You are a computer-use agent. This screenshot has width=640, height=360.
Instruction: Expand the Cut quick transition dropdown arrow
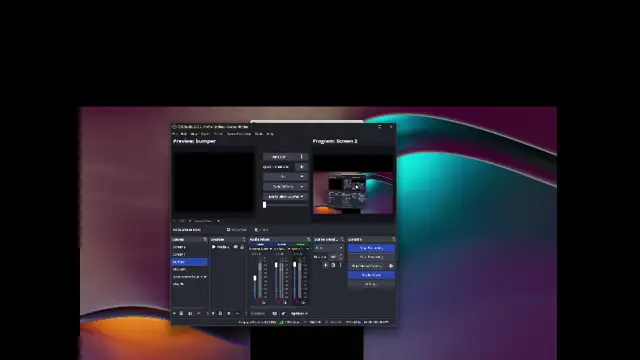coord(302,177)
